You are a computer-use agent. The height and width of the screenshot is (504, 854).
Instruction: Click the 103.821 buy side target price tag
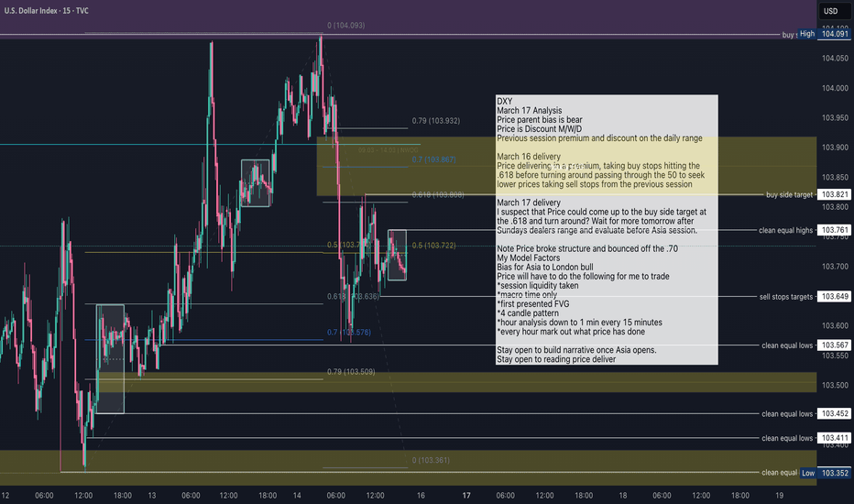coord(835,194)
